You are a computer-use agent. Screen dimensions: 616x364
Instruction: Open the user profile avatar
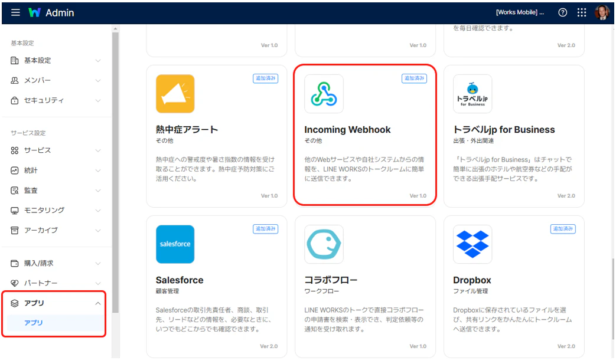coord(602,12)
